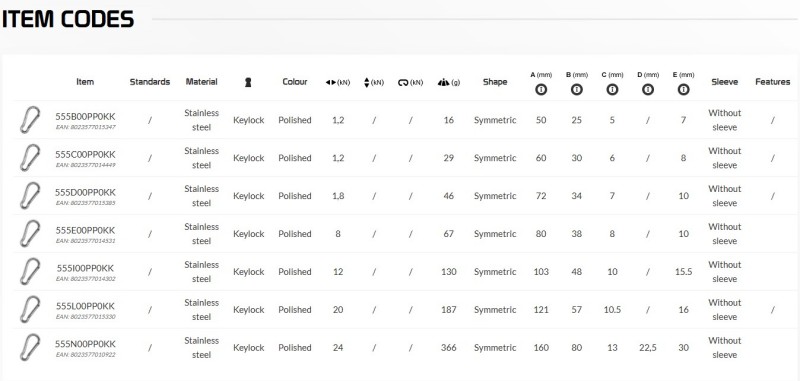
Task: Click Without sleeve in the 555D00PP0KK row
Action: click(724, 196)
